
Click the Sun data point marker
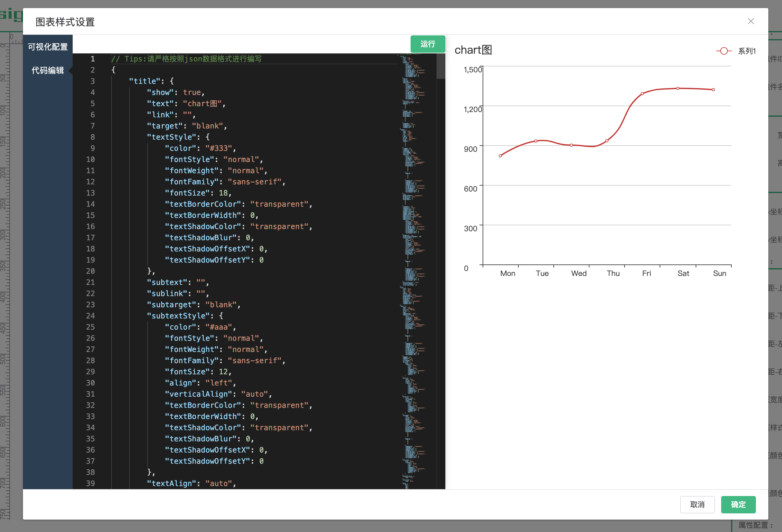tap(713, 90)
